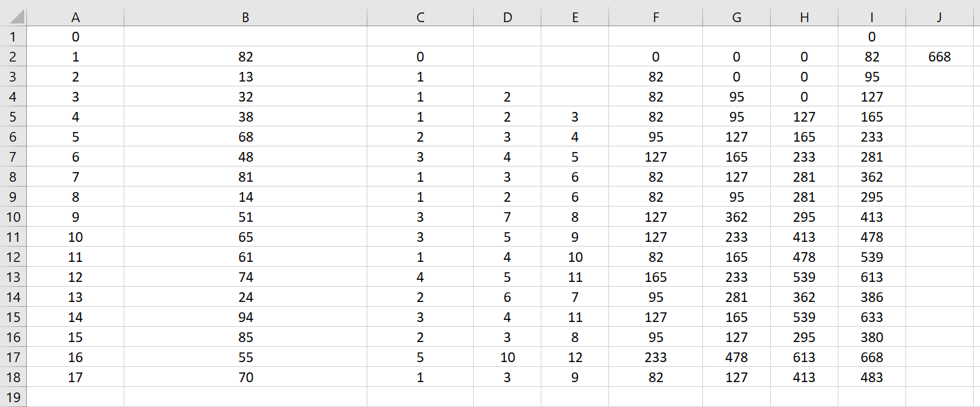Click cell J2 containing 668
The width and height of the screenshot is (980, 407).
point(939,57)
